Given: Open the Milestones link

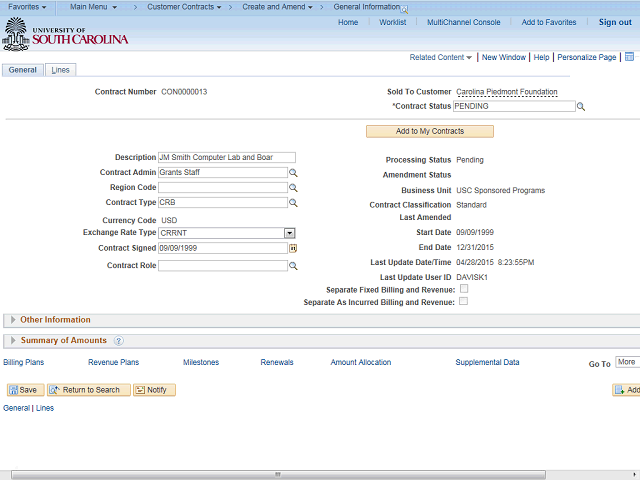Looking at the screenshot, I should click(x=201, y=362).
